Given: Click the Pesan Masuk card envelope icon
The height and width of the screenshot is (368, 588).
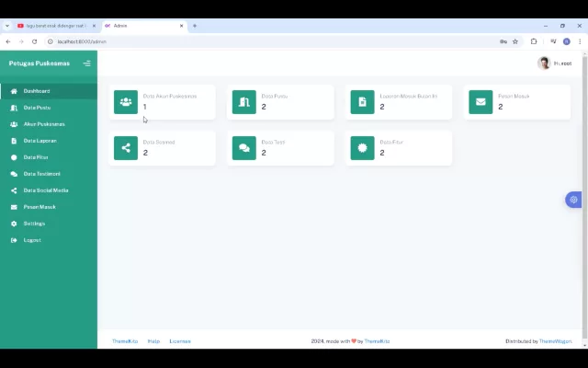Looking at the screenshot, I should pyautogui.click(x=481, y=102).
